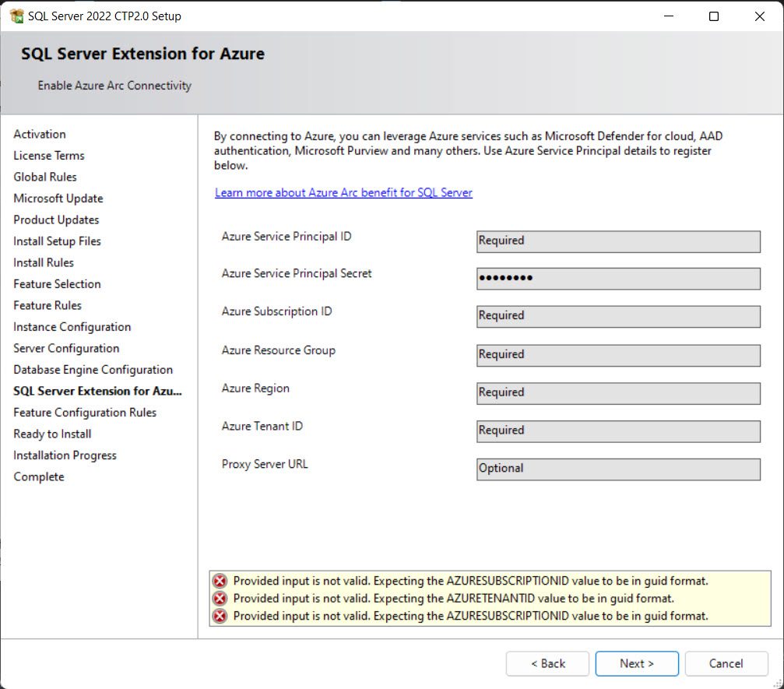Screen dimensions: 784x689
Task: Click the Proxy Server URL label
Action: click(265, 464)
